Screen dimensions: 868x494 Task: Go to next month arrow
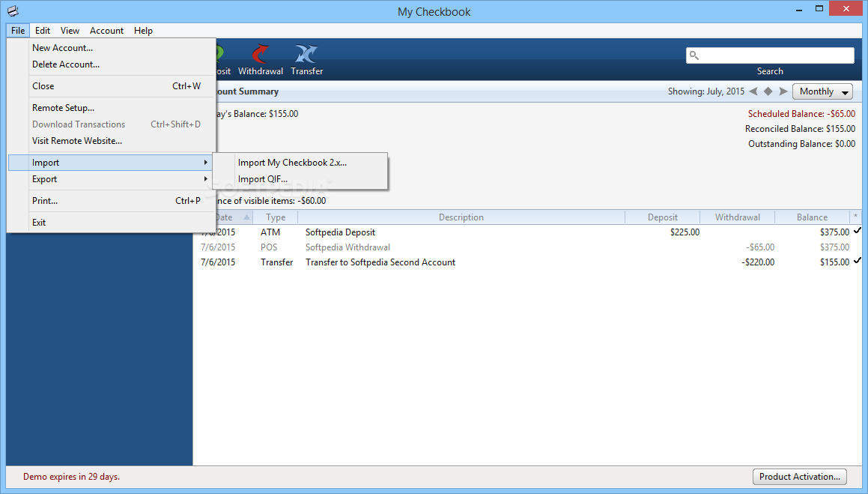tap(783, 91)
